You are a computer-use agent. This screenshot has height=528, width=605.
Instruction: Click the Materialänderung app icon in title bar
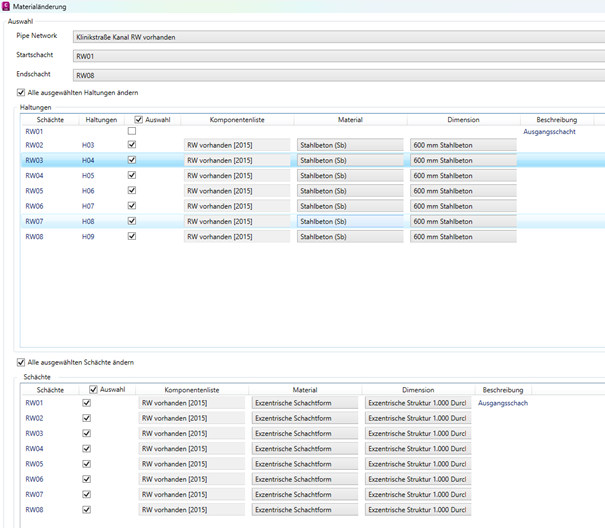point(8,7)
